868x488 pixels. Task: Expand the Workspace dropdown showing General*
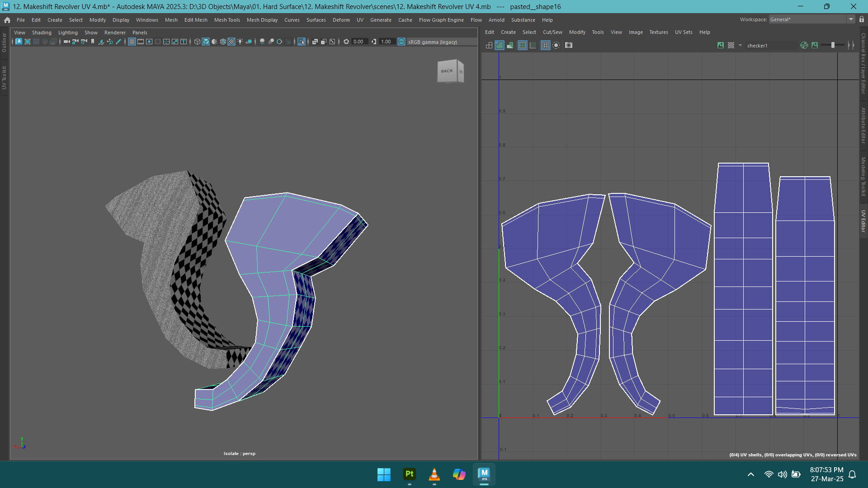pyautogui.click(x=852, y=19)
